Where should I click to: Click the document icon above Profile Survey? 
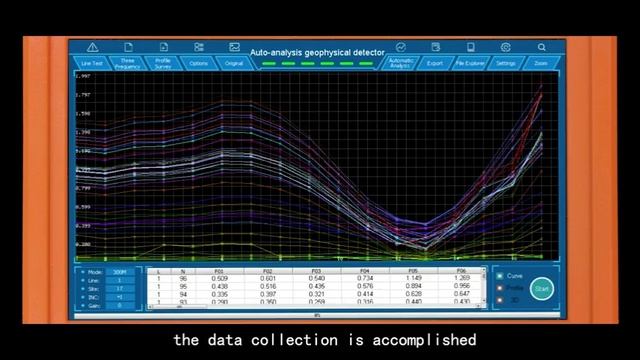tap(164, 47)
